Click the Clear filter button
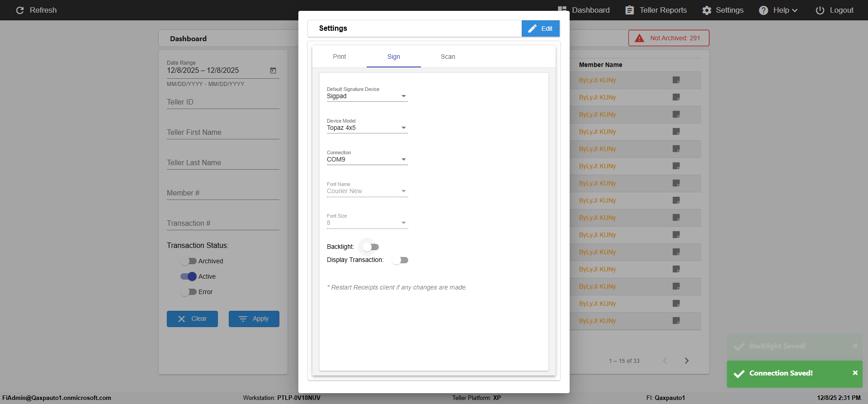 pyautogui.click(x=192, y=319)
